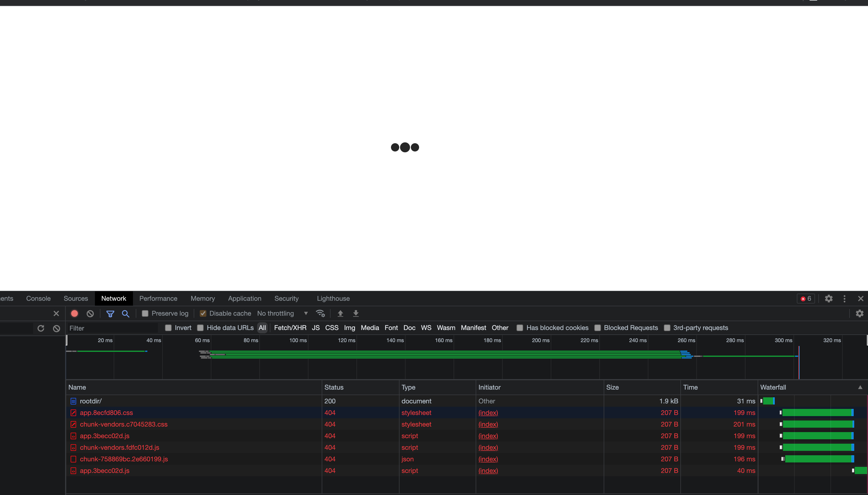Screen dimensions: 868x495
Task: Open the Console panel
Action: [x=38, y=298]
